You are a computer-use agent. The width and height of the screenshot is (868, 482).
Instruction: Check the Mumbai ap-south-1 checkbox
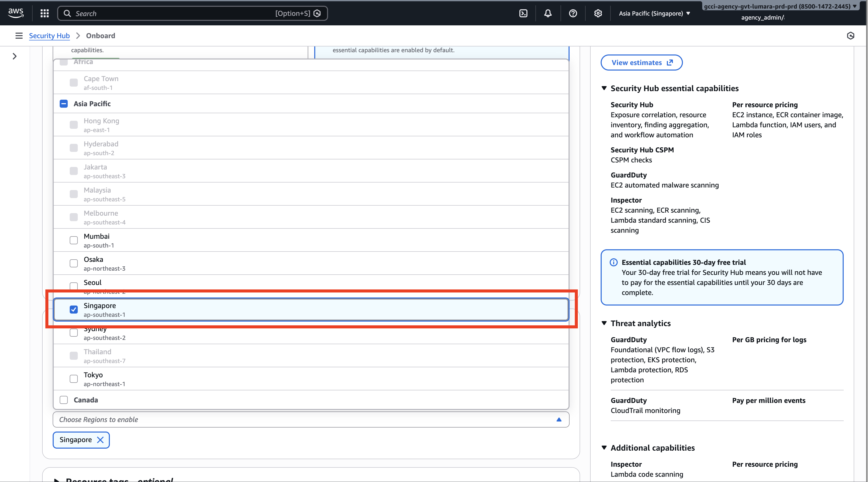(x=73, y=240)
